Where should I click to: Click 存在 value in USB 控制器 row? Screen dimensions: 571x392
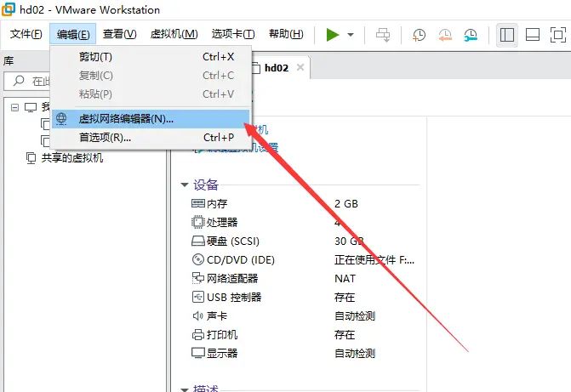pos(345,298)
